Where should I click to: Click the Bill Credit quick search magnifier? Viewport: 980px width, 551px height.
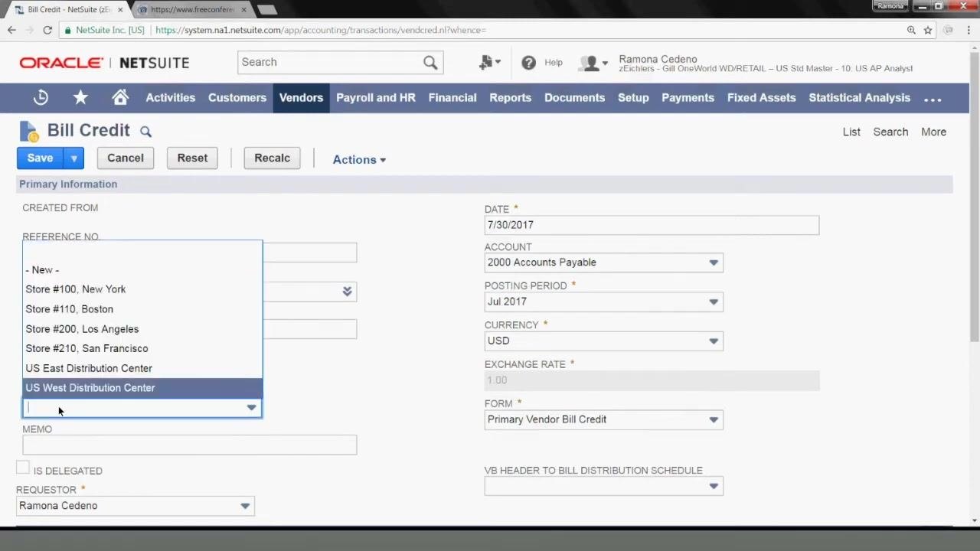145,132
